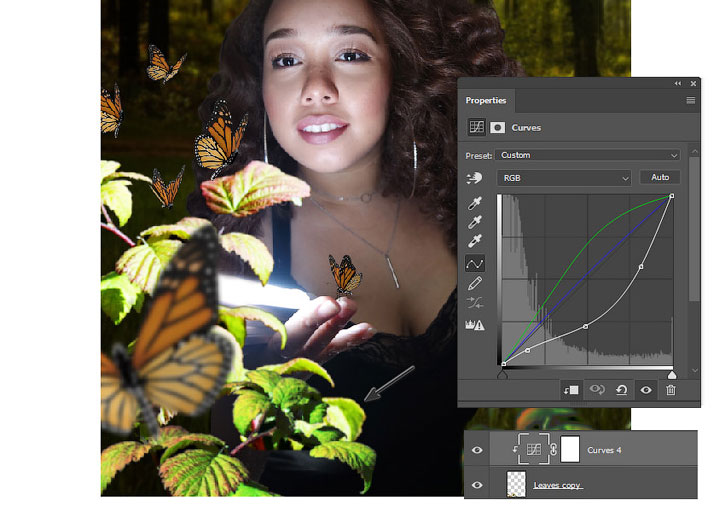Select the pencil draw curve tool
Viewport: 725px width, 512px height.
coord(475,283)
